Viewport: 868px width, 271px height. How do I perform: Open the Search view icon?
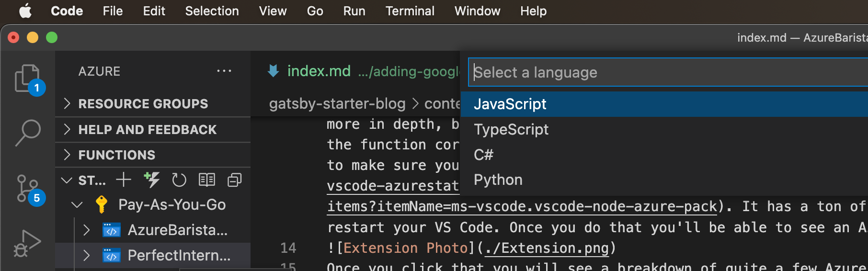click(28, 132)
